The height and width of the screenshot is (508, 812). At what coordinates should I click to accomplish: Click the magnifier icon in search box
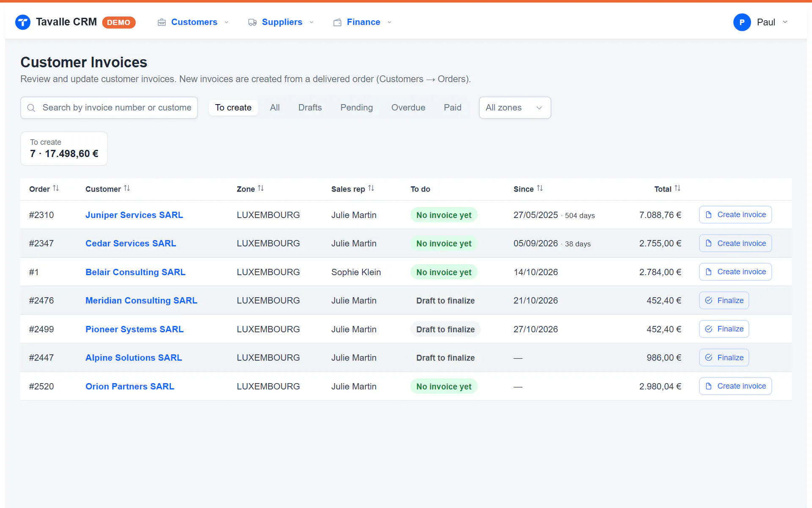31,108
